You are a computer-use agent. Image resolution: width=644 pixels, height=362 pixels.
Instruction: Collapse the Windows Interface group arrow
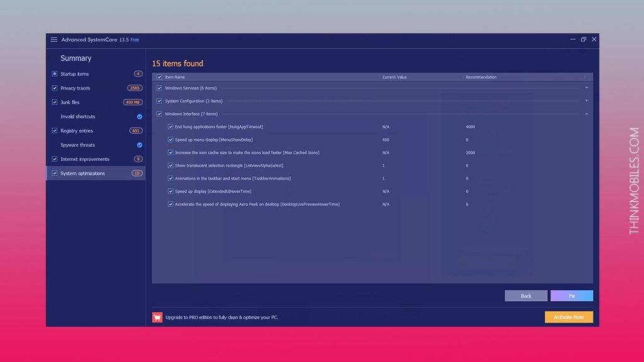pos(587,114)
